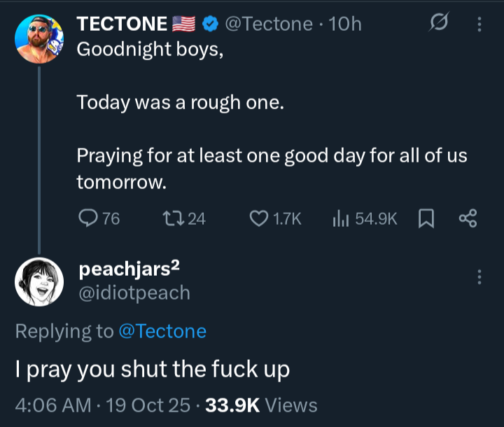This screenshot has height=427, width=504.
Task: Click @Tectone in Replying to line
Action: [162, 330]
